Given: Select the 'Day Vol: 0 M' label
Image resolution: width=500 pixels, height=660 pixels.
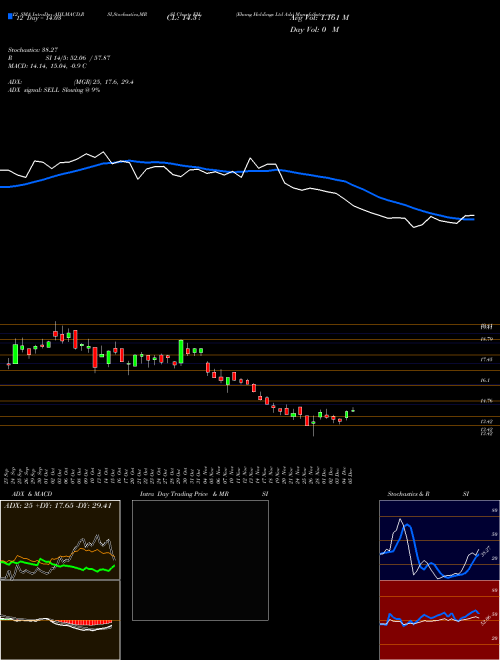Looking at the screenshot, I should 314,30.
